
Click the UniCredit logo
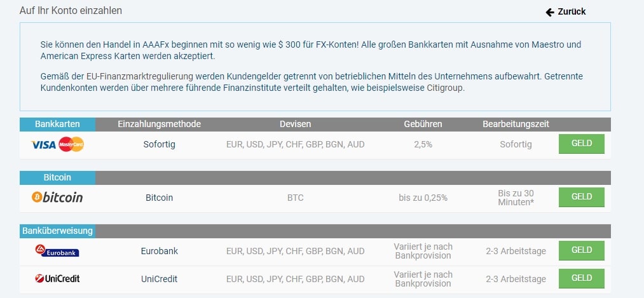[57, 278]
